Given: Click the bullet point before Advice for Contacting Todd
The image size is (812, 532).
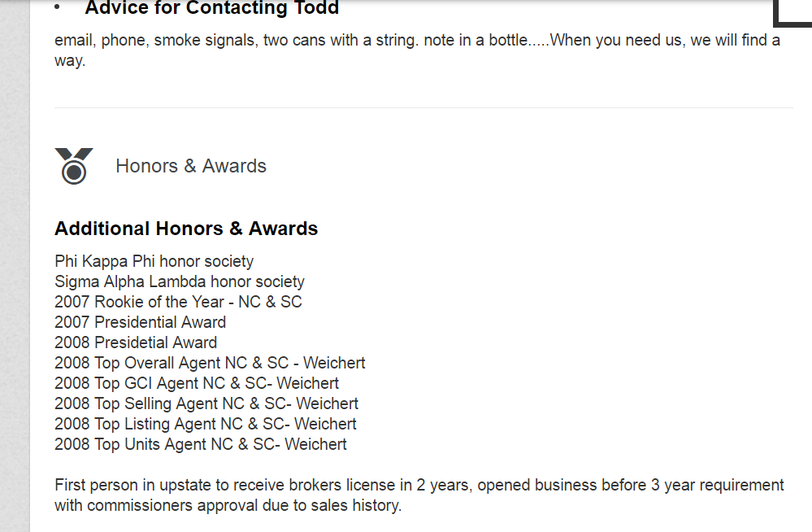Looking at the screenshot, I should 57,7.
